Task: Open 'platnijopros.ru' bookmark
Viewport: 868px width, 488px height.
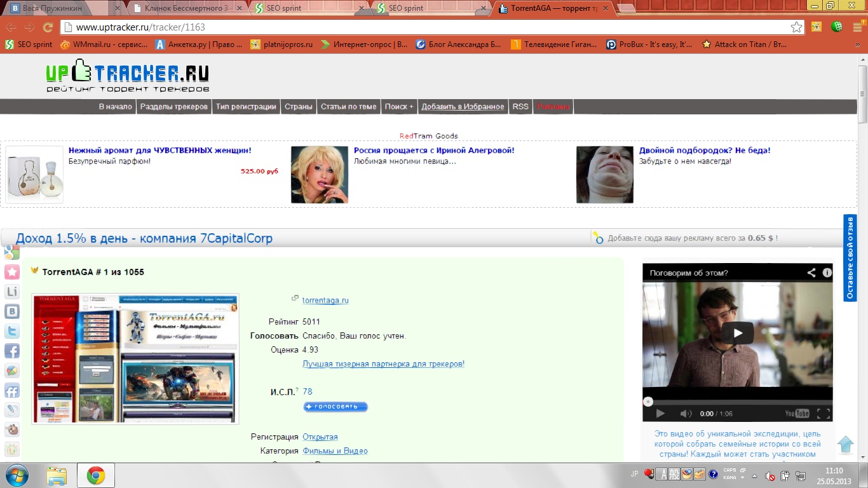Action: pos(281,44)
